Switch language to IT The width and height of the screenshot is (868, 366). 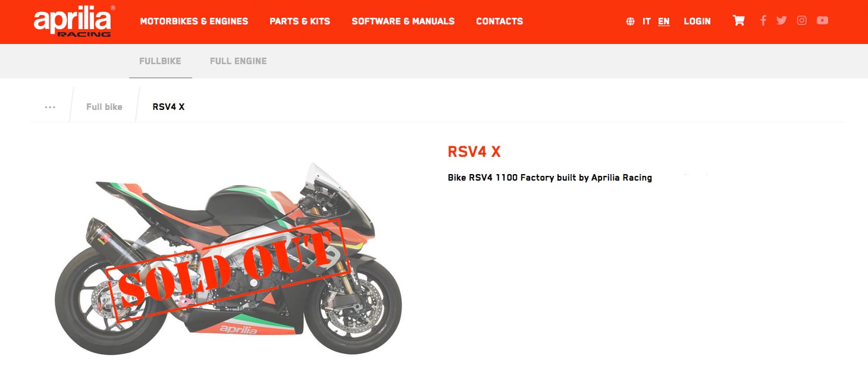click(x=647, y=21)
